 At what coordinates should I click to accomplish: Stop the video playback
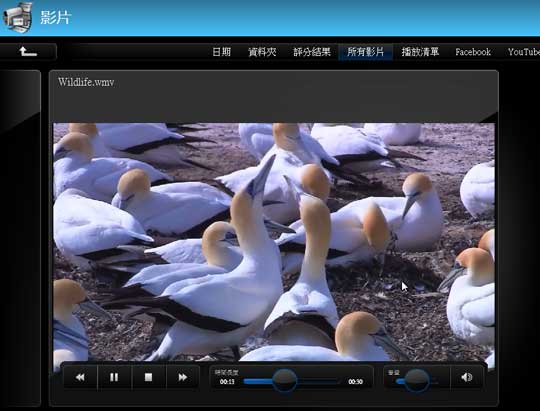(x=148, y=378)
